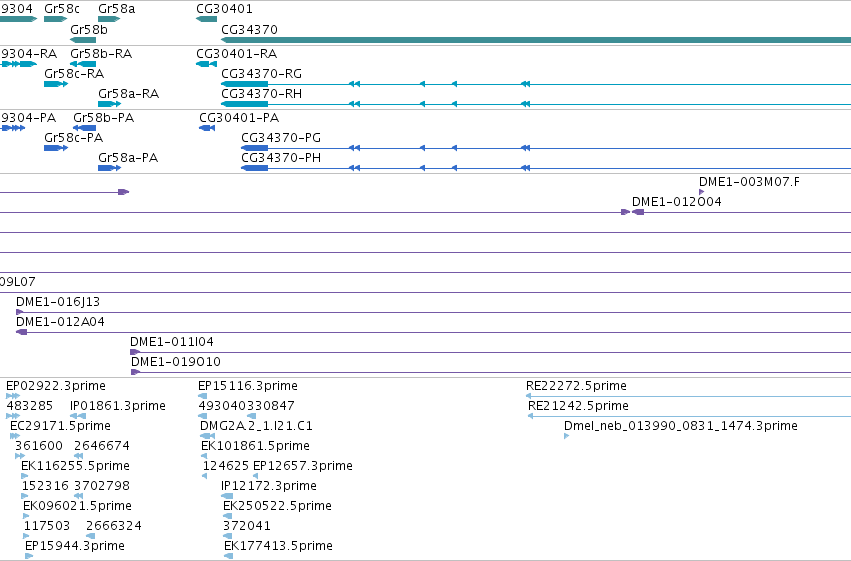
Task: Select transcript Gr58b-RA
Action: click(x=83, y=64)
